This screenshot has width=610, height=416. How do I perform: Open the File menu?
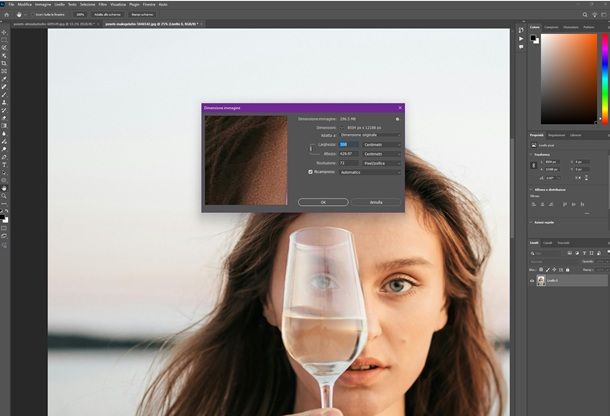point(11,5)
